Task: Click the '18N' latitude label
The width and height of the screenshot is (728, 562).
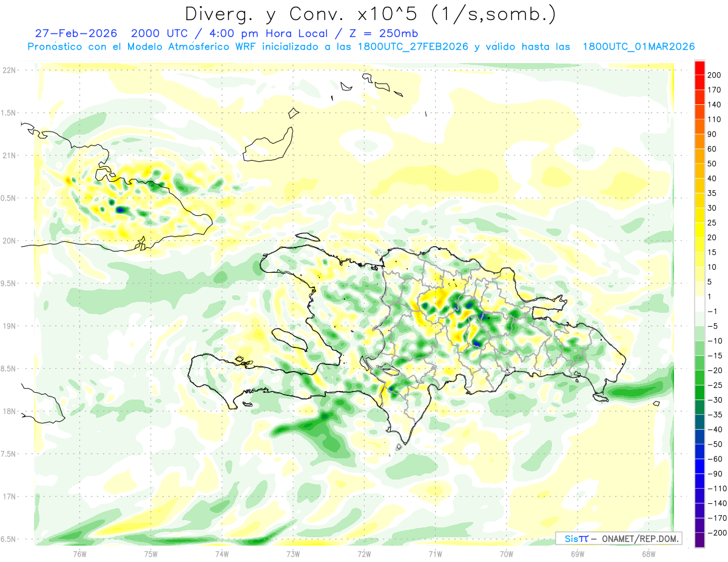Action: (10, 411)
